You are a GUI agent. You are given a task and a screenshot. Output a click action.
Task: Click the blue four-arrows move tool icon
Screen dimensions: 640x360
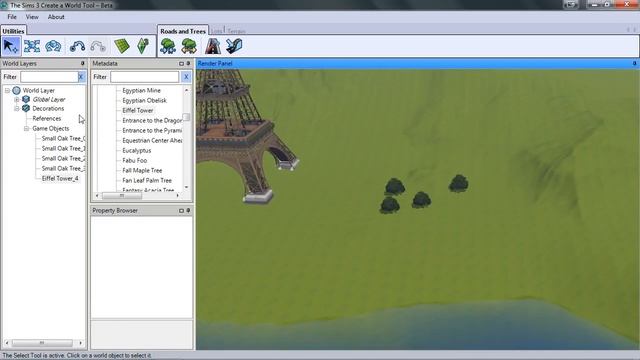(32, 46)
